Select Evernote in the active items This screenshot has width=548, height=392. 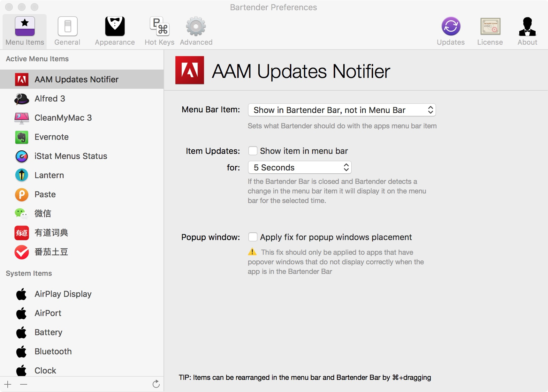click(x=82, y=137)
